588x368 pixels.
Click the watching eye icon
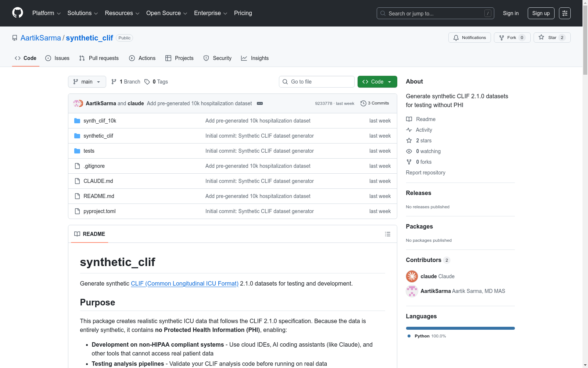[409, 151]
